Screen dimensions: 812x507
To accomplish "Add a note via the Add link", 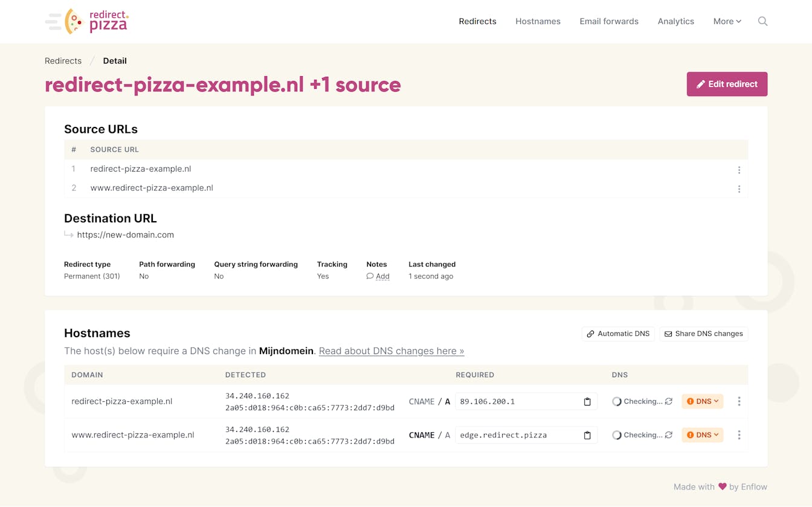I will 382,276.
